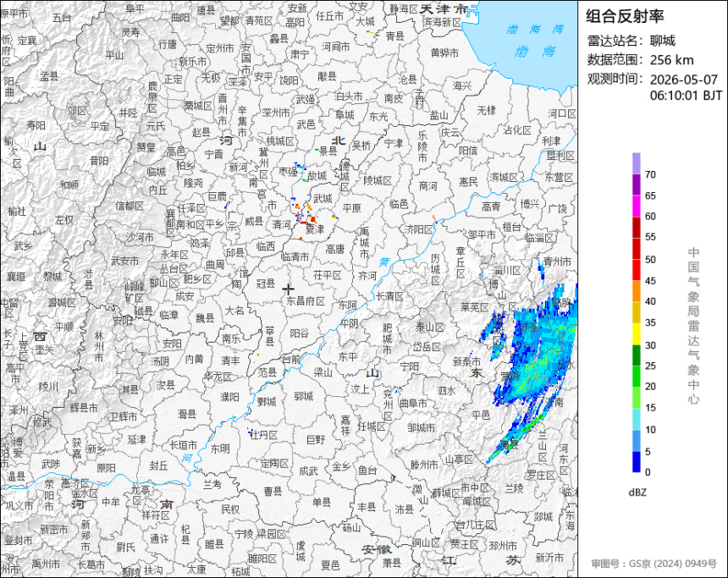
Task: Click the 东昌府区 map label
Action: coord(306,300)
